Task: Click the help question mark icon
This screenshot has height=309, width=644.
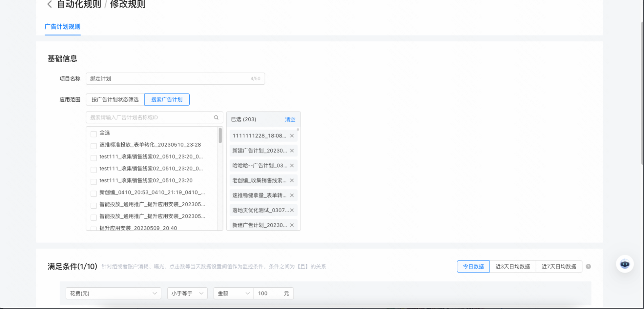Action: (x=588, y=266)
